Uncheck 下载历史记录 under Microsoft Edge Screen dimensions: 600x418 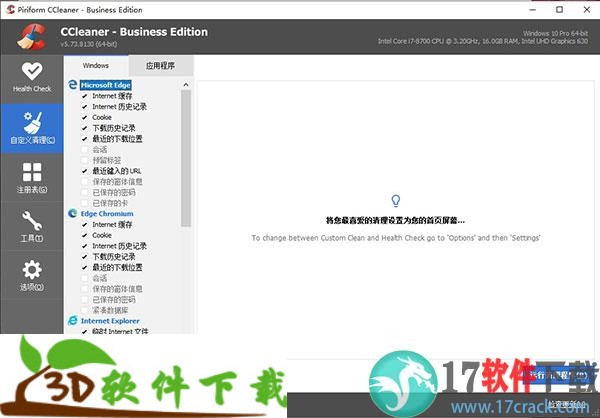[x=85, y=128]
